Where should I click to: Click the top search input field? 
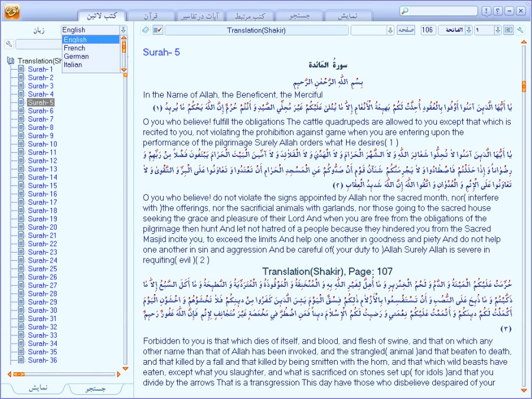[443, 11]
